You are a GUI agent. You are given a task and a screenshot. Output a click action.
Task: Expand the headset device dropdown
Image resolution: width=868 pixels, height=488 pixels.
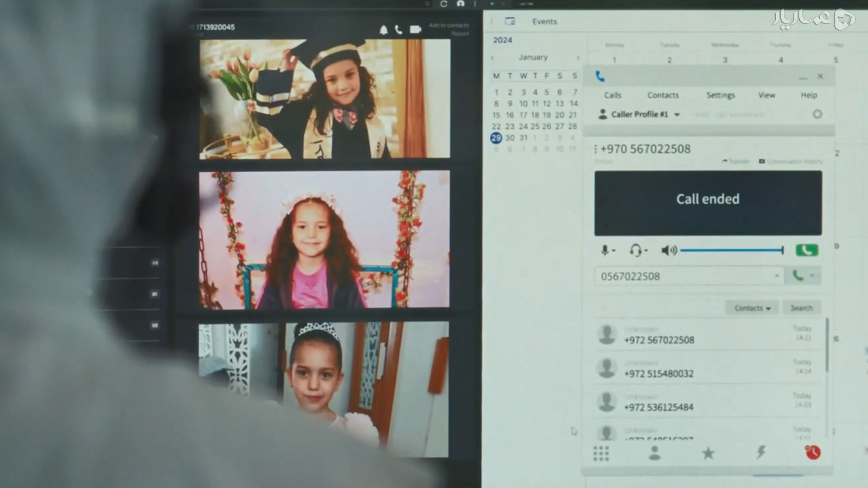638,250
